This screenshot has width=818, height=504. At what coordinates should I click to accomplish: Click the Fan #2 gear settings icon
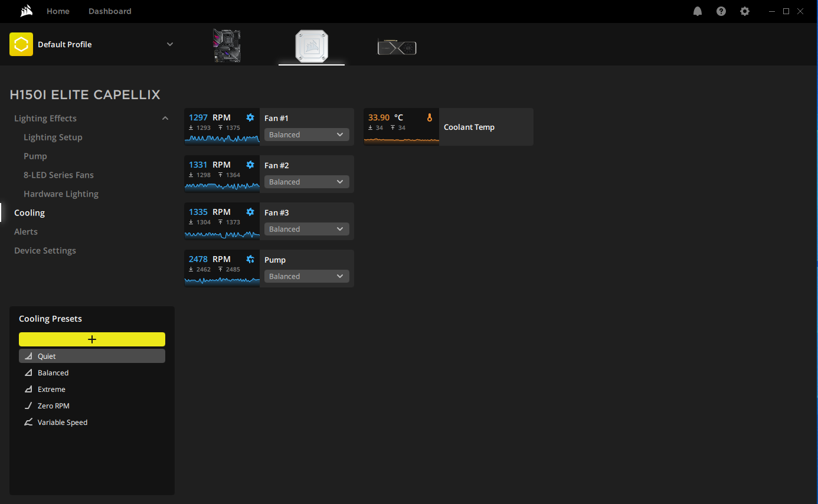(x=250, y=165)
